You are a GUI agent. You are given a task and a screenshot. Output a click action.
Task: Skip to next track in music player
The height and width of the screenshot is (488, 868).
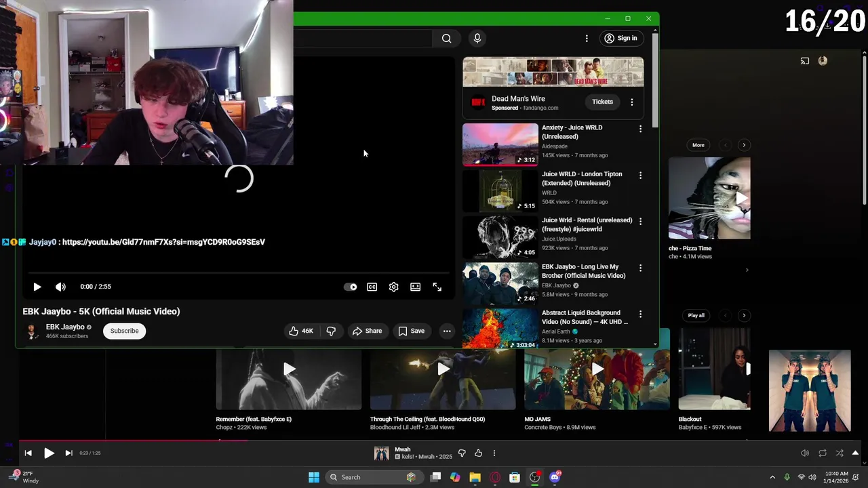[x=68, y=453]
